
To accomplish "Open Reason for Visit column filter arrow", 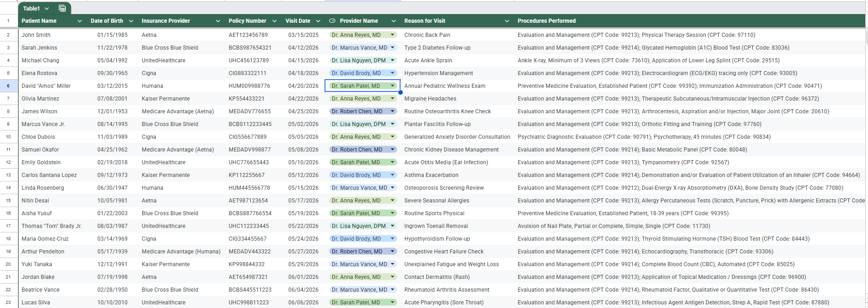I will pyautogui.click(x=507, y=21).
